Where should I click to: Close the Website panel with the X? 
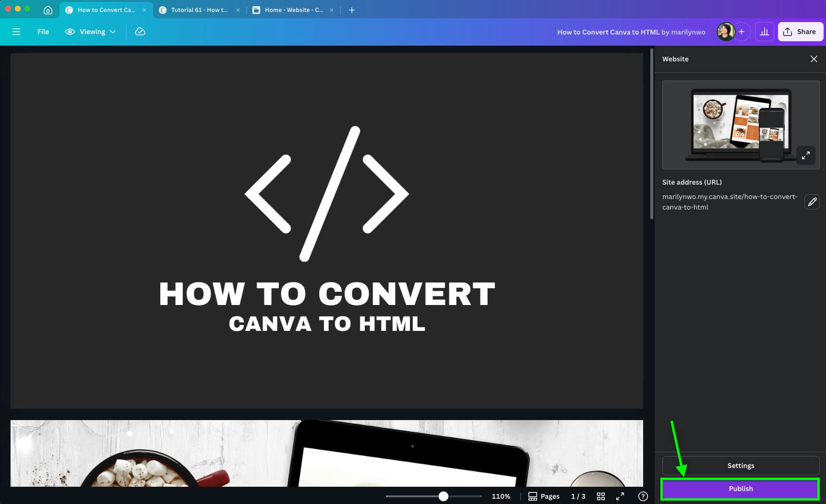tap(814, 59)
